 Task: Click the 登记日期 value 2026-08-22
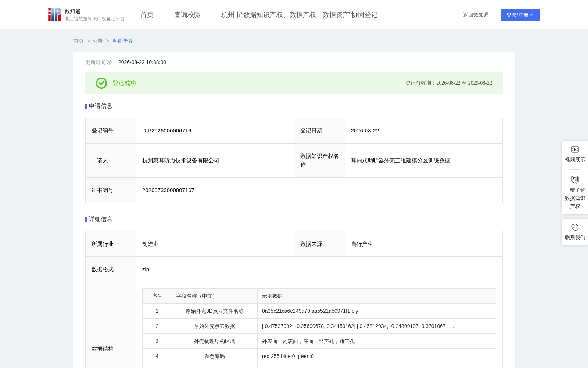click(365, 131)
